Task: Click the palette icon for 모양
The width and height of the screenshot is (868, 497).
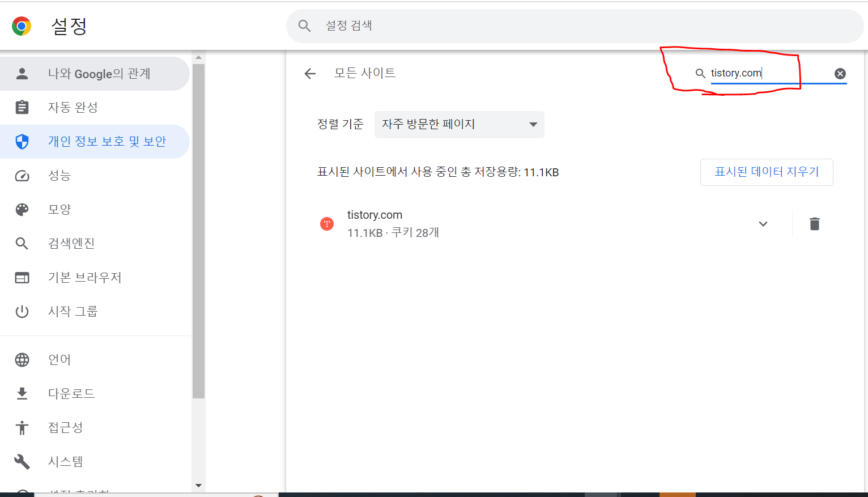Action: click(x=22, y=210)
